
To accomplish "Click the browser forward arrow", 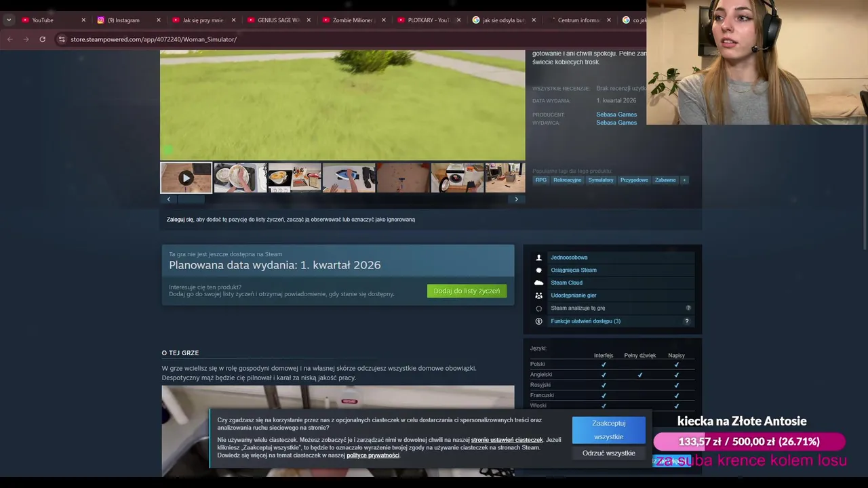I will coord(26,39).
